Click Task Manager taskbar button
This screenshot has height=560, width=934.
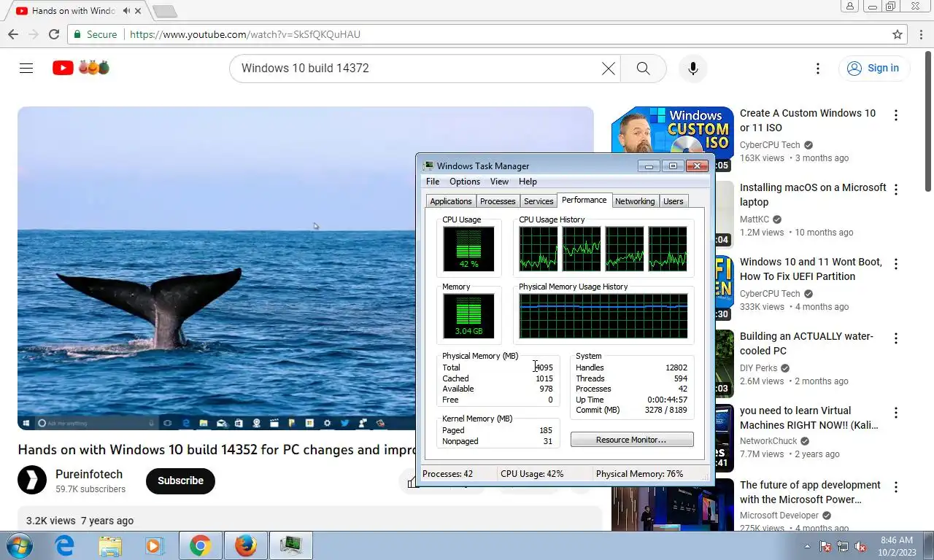291,545
